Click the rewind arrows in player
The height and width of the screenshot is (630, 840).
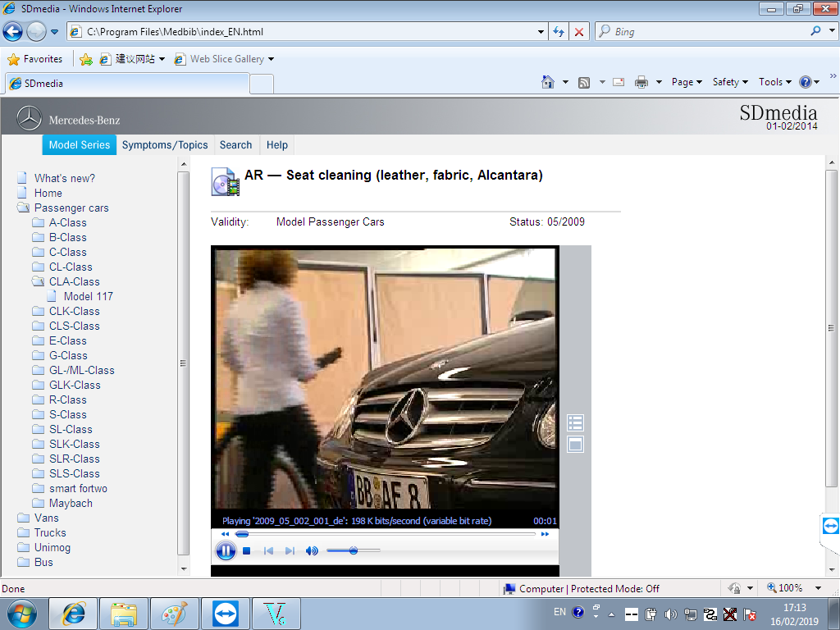pos(226,534)
